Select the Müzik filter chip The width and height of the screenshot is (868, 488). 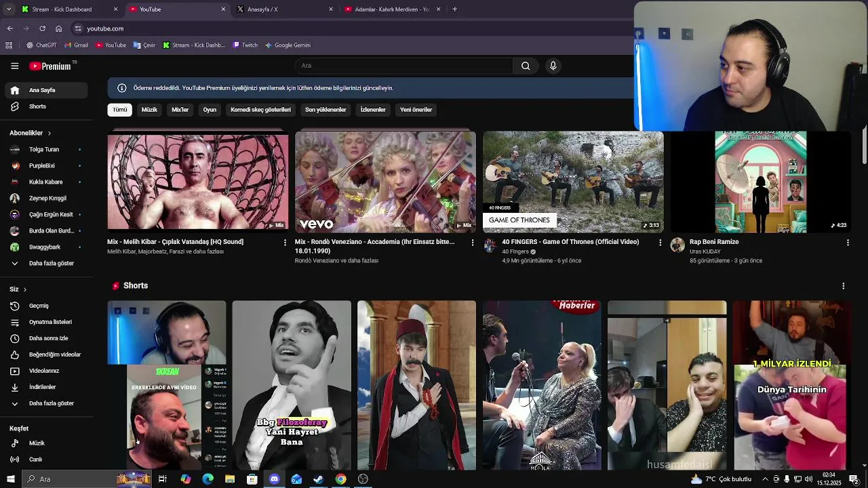(149, 110)
